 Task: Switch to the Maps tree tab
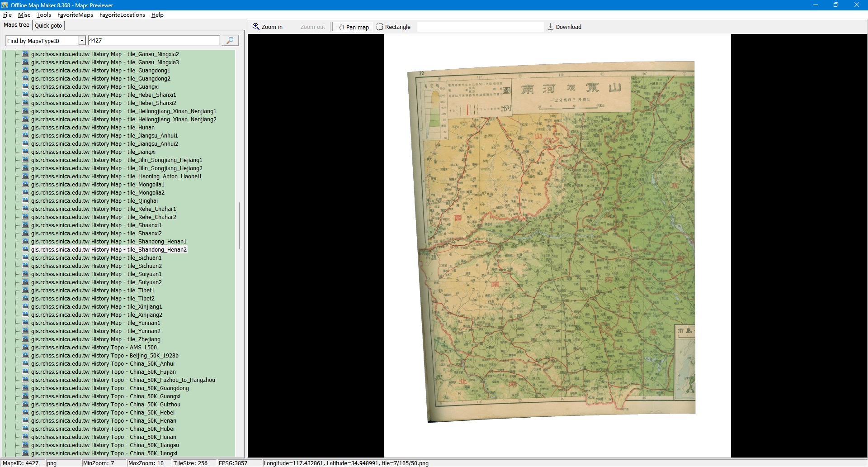point(16,25)
